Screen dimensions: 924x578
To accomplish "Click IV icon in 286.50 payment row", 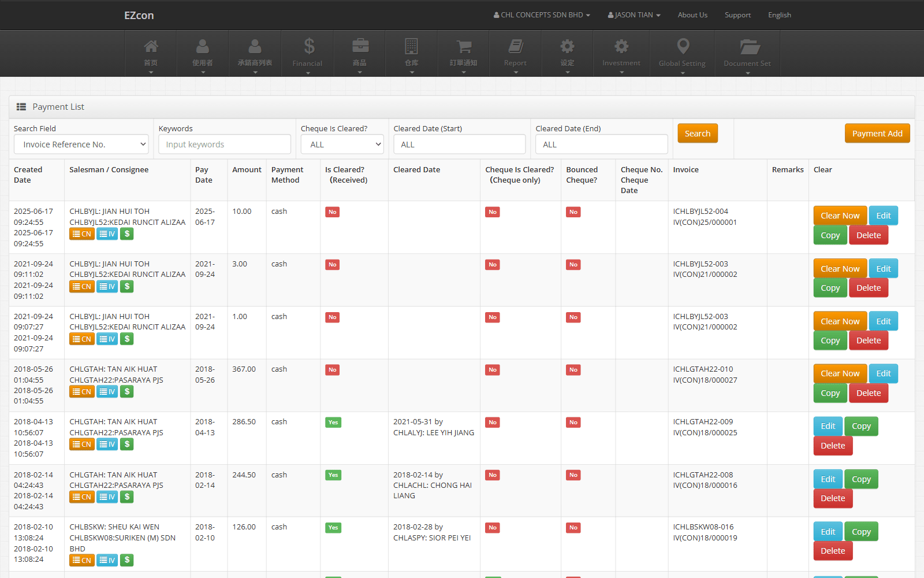I will pyautogui.click(x=107, y=444).
